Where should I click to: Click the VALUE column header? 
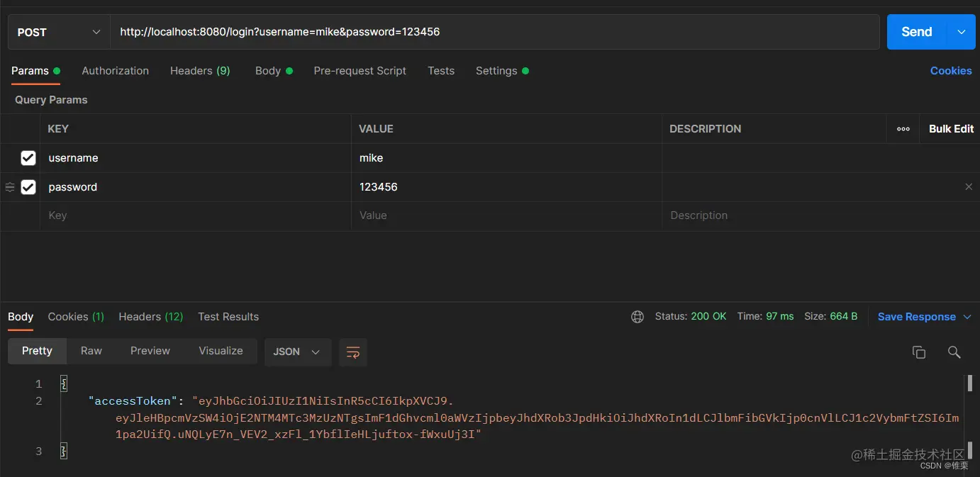(376, 129)
